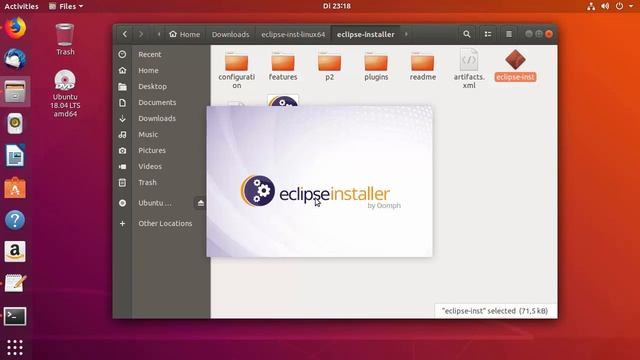Image resolution: width=640 pixels, height=360 pixels.
Task: Click the Eclipse Installer splash screen
Action: (x=320, y=181)
